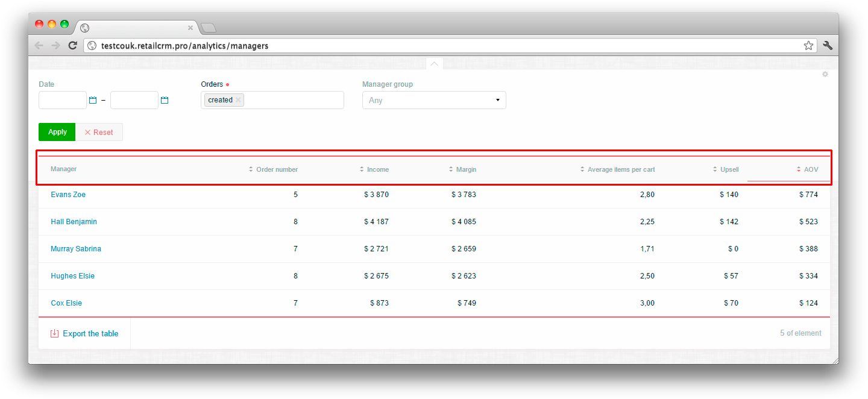Sort table by Margin column
868x399 pixels.
pos(462,169)
